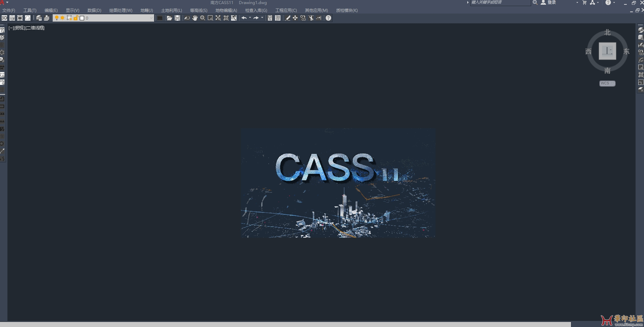The image size is (644, 327).
Task: Select the extend arrow tool icon
Action: (319, 18)
